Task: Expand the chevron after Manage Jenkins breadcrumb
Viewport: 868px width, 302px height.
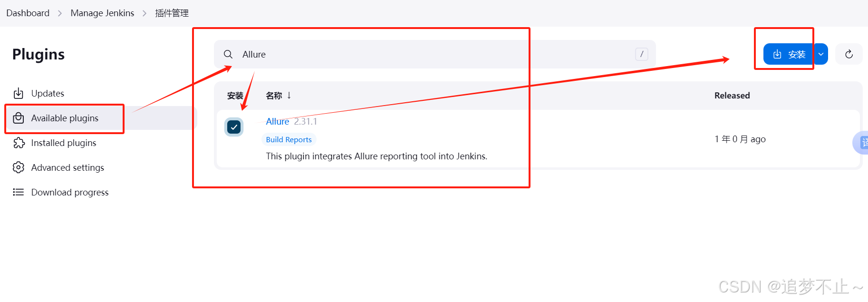Action: (145, 13)
